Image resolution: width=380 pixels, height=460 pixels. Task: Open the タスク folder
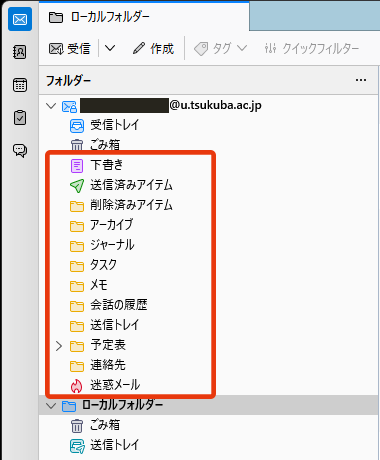point(209,265)
